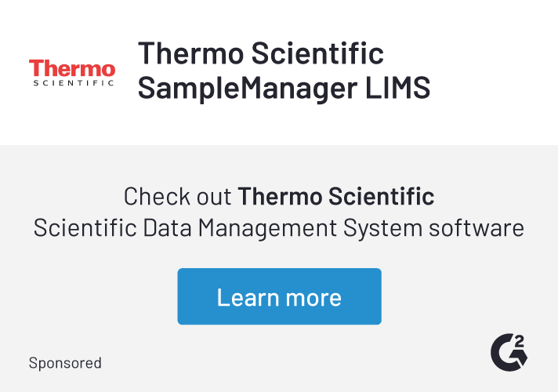Click the word Learn on the button
Viewport: 558px width, 392px height.
(245, 297)
